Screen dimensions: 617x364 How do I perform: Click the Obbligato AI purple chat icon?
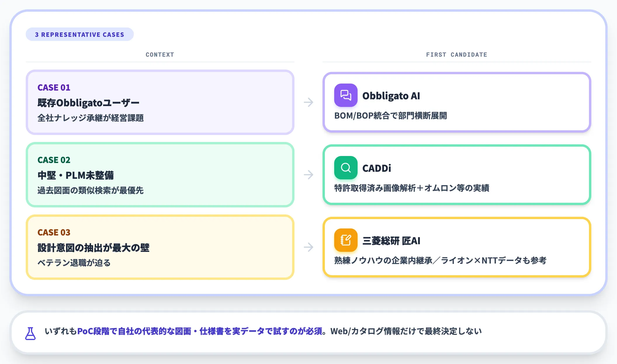[346, 95]
